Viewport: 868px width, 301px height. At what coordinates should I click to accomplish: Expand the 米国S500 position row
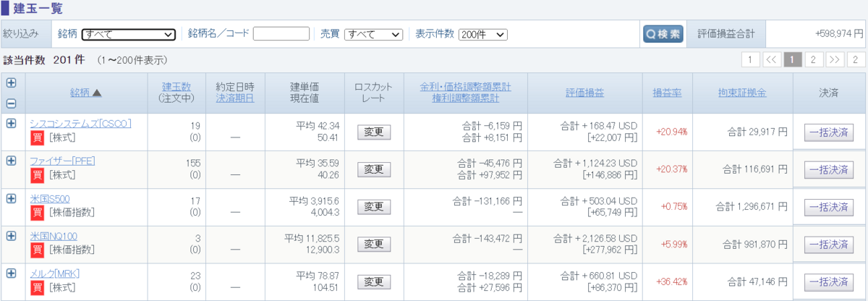11,198
